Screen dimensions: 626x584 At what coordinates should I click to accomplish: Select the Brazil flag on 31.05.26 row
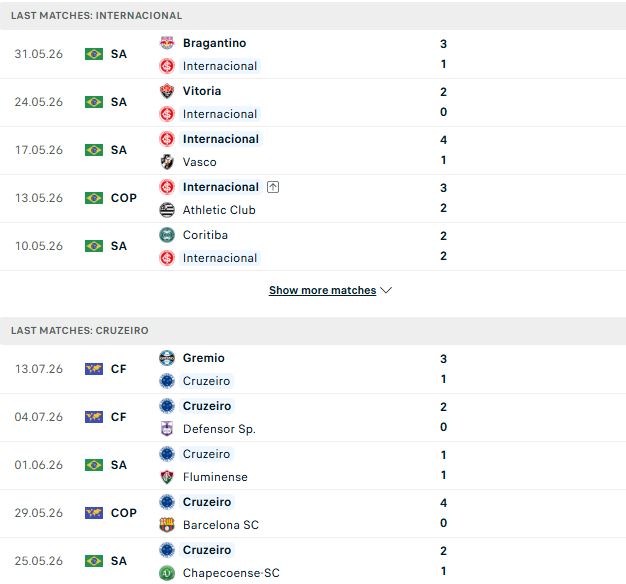click(x=94, y=54)
